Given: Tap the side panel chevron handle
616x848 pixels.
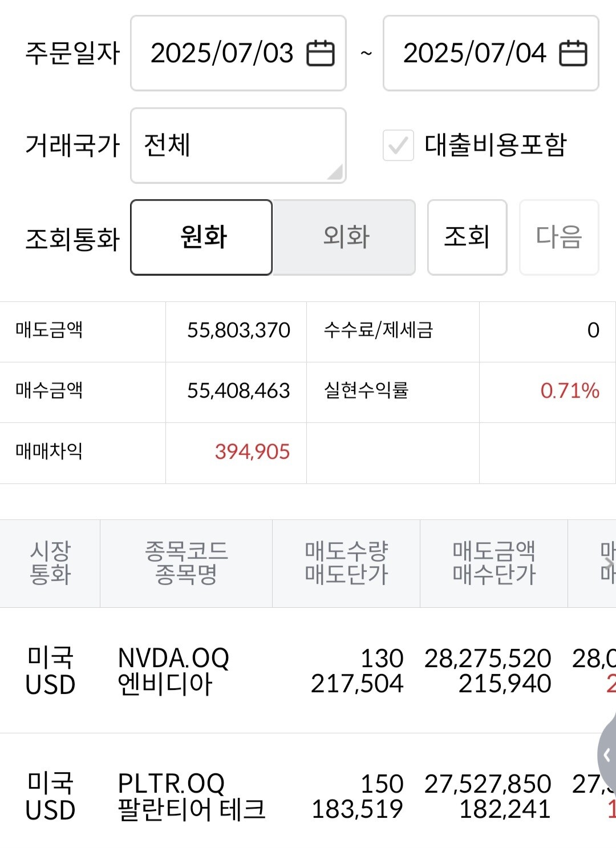Looking at the screenshot, I should pos(607,755).
